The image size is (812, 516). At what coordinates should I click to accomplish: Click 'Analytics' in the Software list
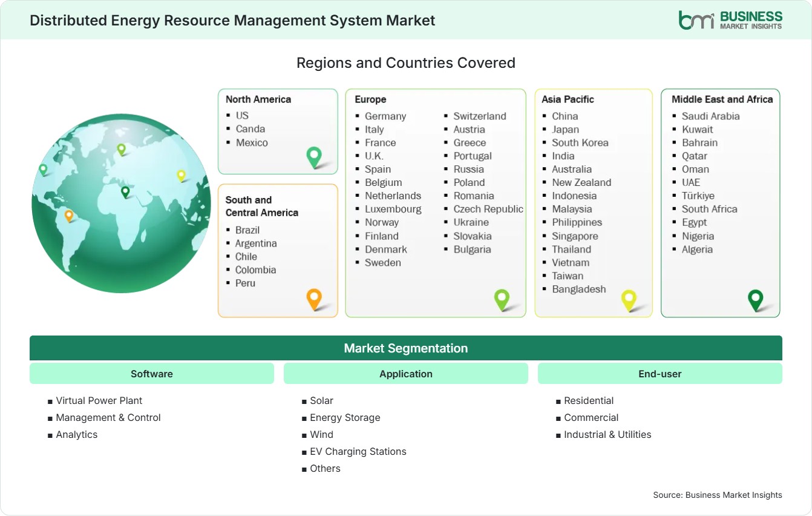(x=77, y=434)
